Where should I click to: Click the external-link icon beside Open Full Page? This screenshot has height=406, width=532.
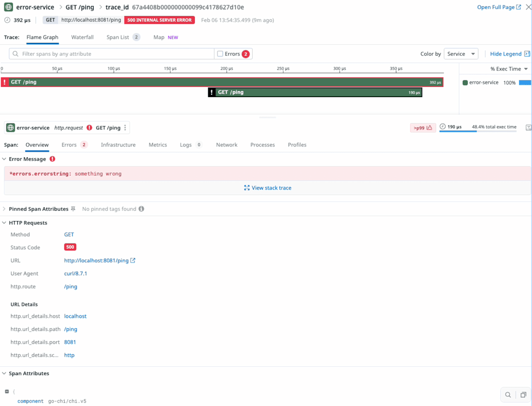(x=519, y=7)
